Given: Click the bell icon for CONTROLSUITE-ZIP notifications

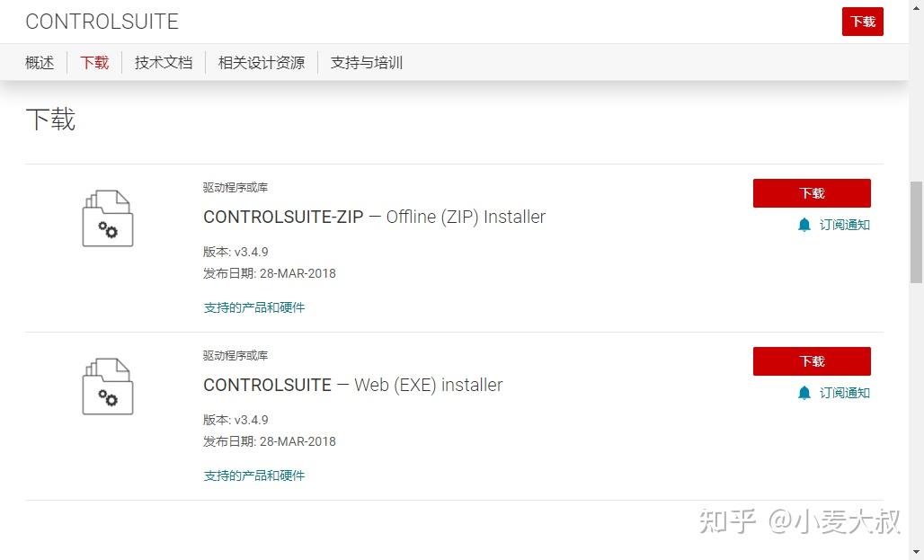Looking at the screenshot, I should (804, 225).
